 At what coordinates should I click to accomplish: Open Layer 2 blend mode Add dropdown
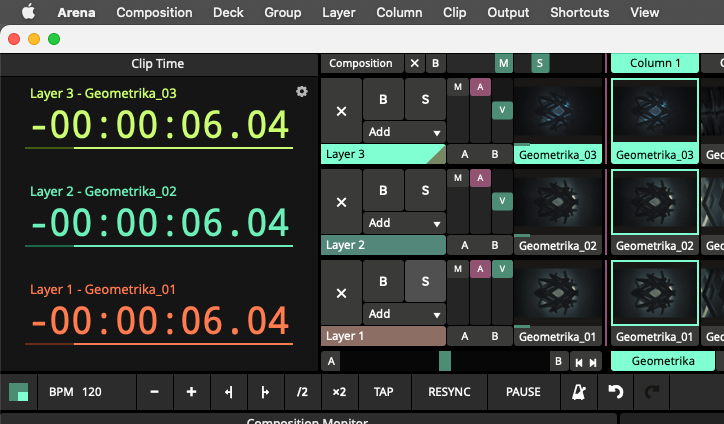pos(404,223)
